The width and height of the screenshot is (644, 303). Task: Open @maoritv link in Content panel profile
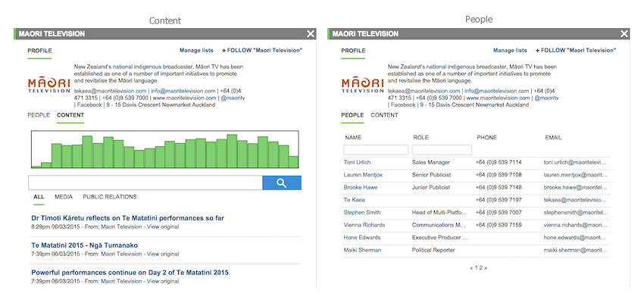coord(233,98)
